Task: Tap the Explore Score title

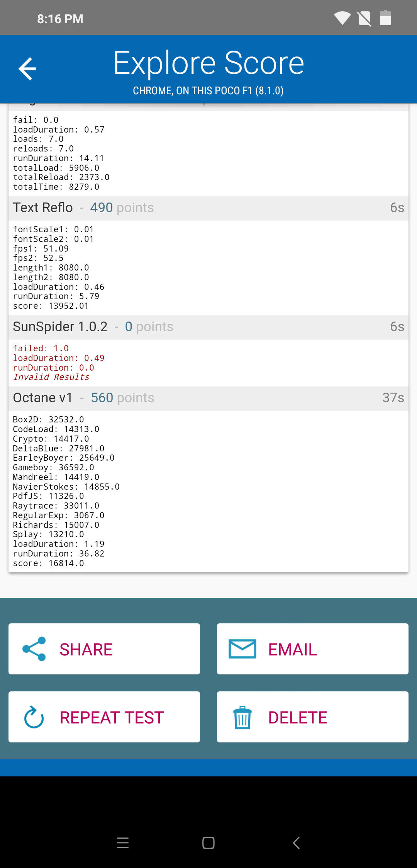Action: [208, 63]
